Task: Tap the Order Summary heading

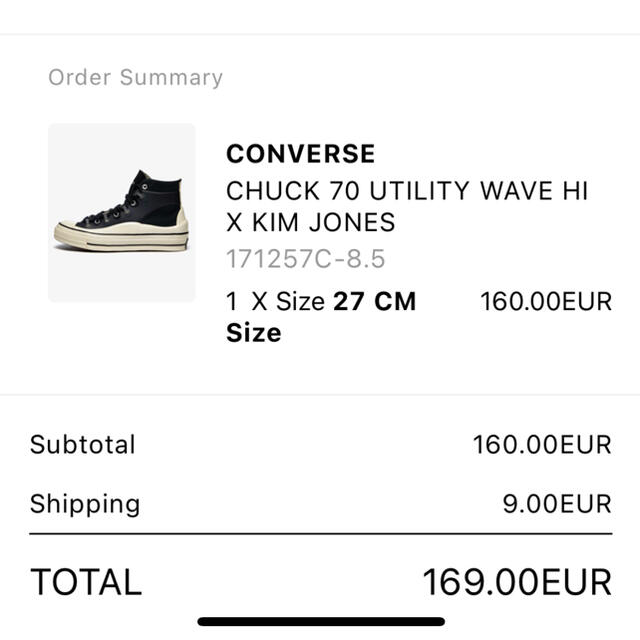Action: click(x=136, y=78)
